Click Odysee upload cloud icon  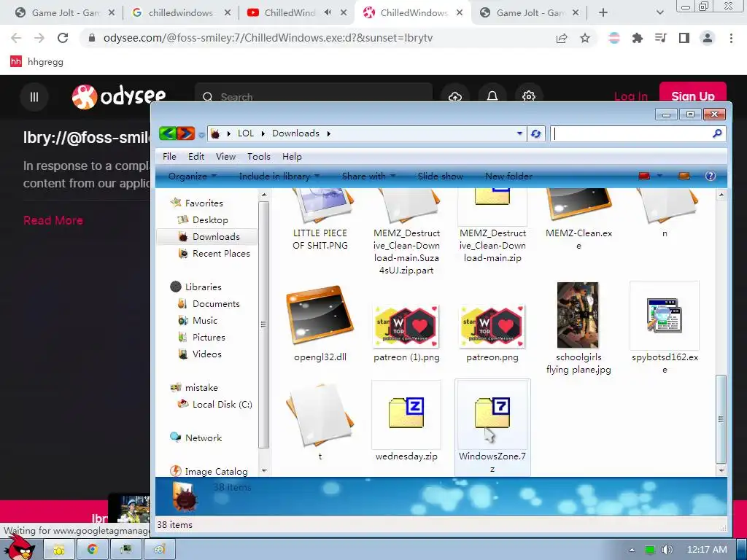(455, 97)
